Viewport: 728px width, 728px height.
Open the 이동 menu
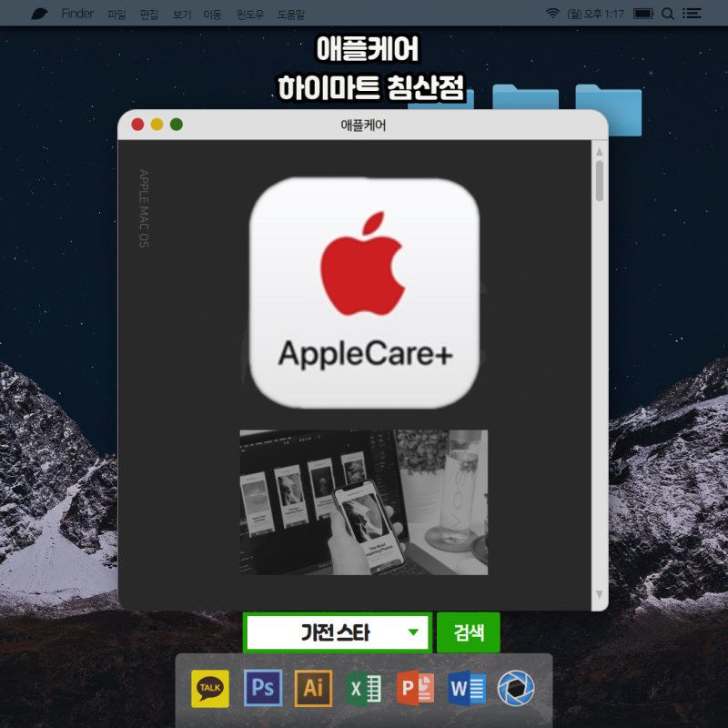tap(212, 15)
